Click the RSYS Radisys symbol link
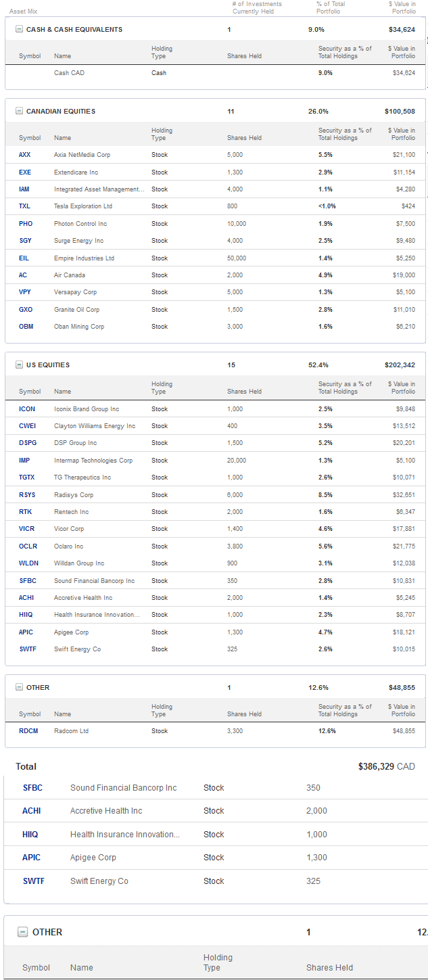428x980 pixels. pos(27,495)
